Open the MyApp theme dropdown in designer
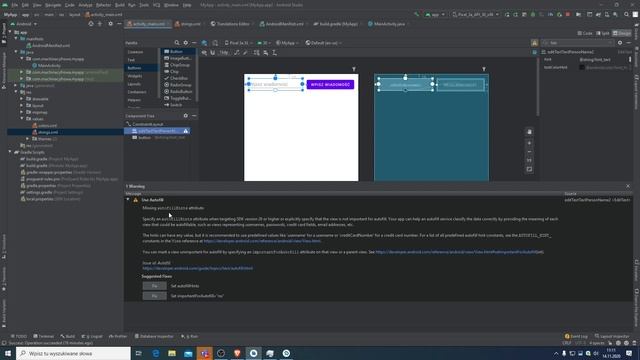Image resolution: width=640 pixels, height=360 pixels. 287,43
